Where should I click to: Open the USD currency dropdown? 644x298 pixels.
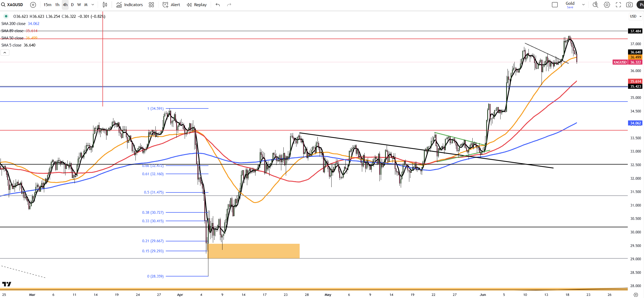pyautogui.click(x=635, y=16)
